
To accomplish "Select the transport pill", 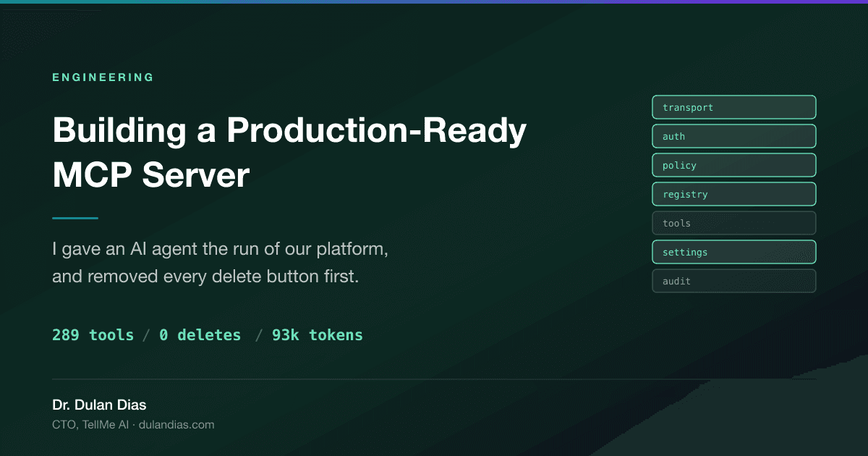I will [x=734, y=107].
